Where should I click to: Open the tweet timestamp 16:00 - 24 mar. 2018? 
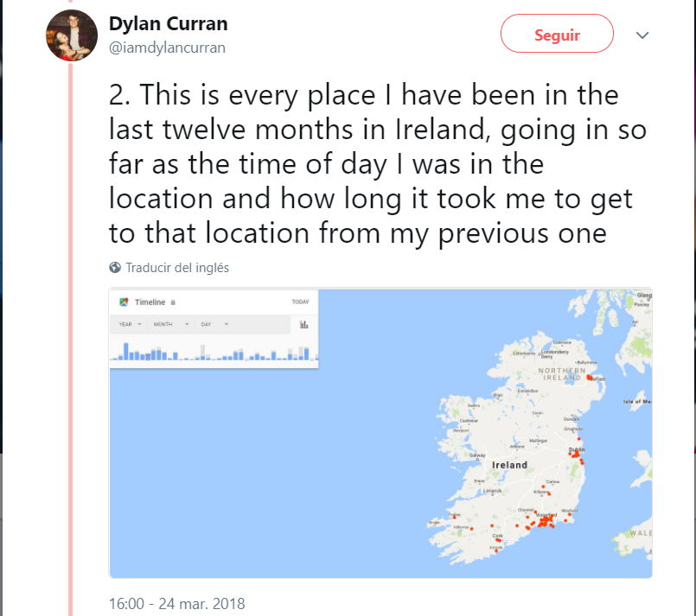[176, 604]
